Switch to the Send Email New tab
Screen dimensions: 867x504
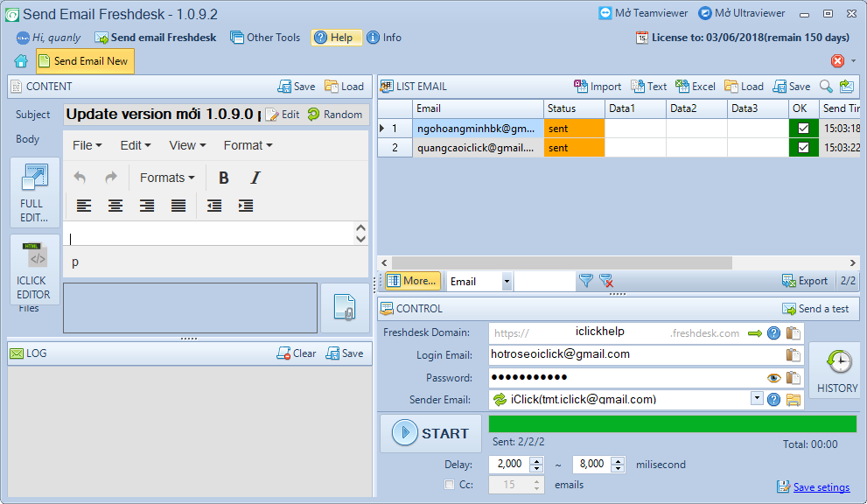pyautogui.click(x=85, y=61)
